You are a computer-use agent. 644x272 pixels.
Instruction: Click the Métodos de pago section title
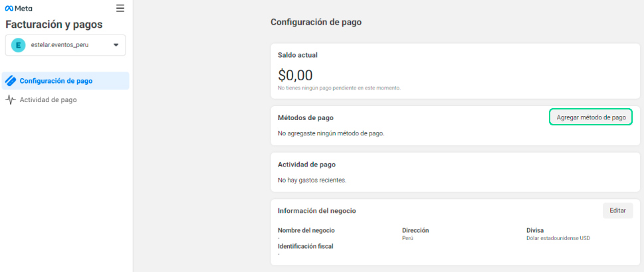(305, 117)
